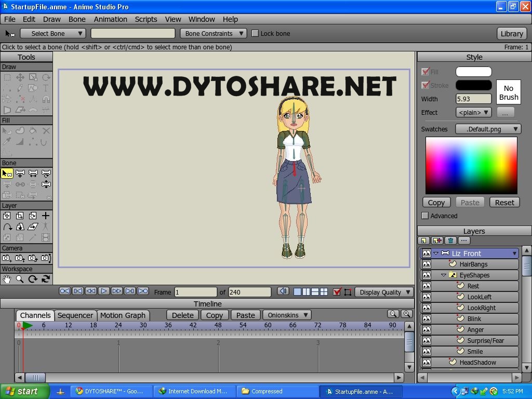This screenshot has width=532, height=399.
Task: Select the Translate Layer tool
Action: pyautogui.click(x=7, y=216)
